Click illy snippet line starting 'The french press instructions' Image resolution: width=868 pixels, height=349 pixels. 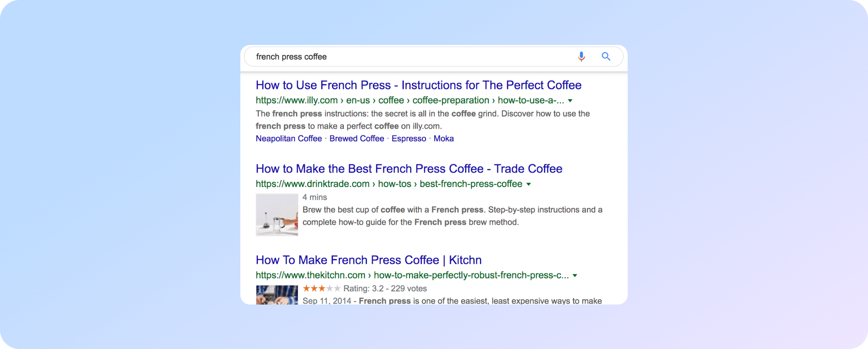pyautogui.click(x=423, y=114)
